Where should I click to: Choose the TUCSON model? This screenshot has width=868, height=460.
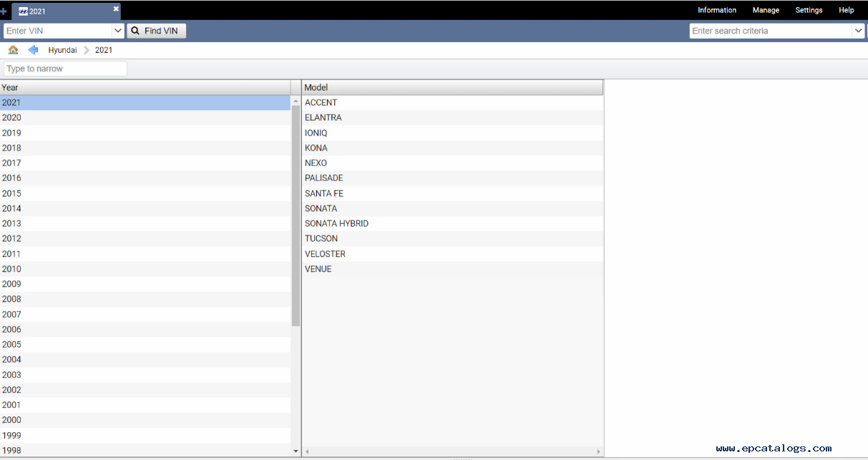click(452, 238)
